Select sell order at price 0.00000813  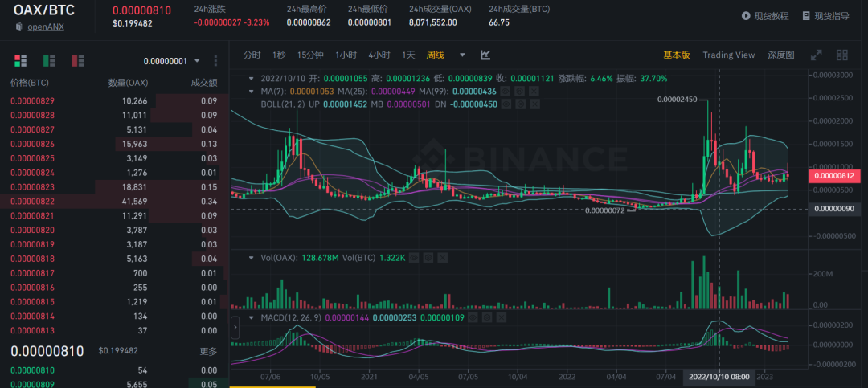pos(114,330)
